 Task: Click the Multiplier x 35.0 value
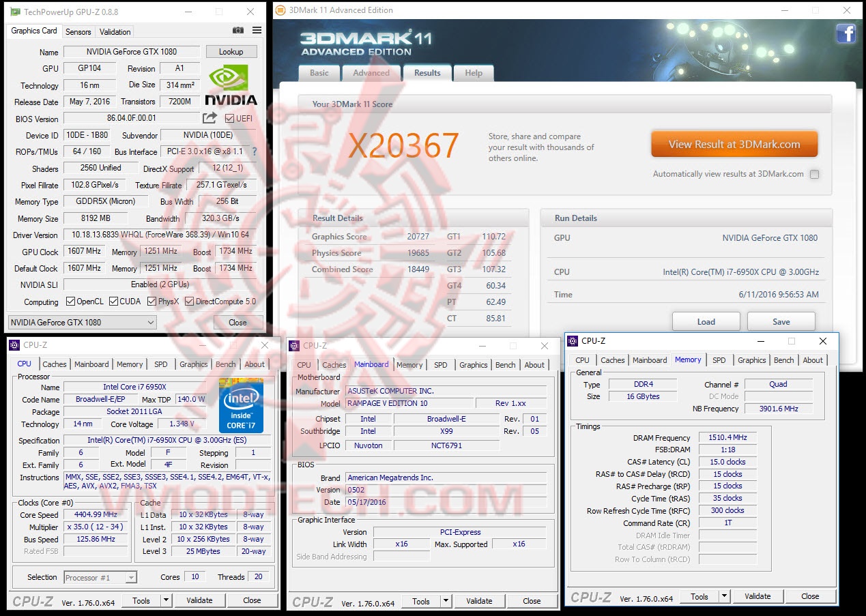click(97, 527)
